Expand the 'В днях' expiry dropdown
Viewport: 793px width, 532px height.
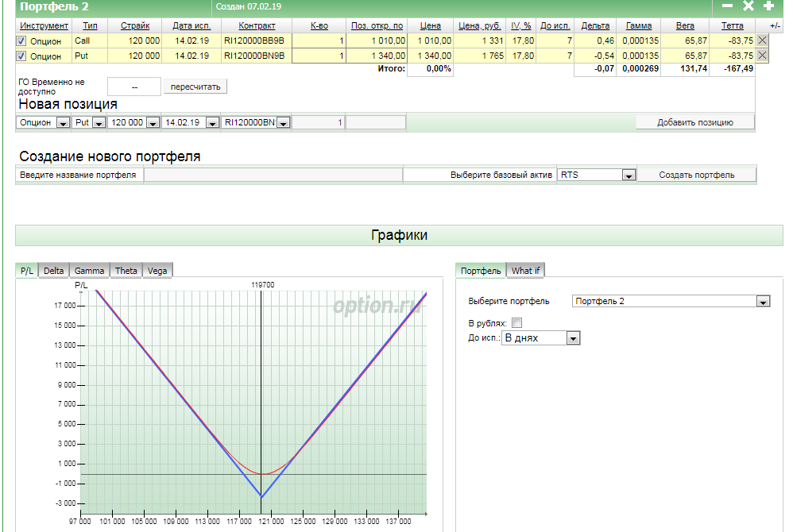[573, 338]
